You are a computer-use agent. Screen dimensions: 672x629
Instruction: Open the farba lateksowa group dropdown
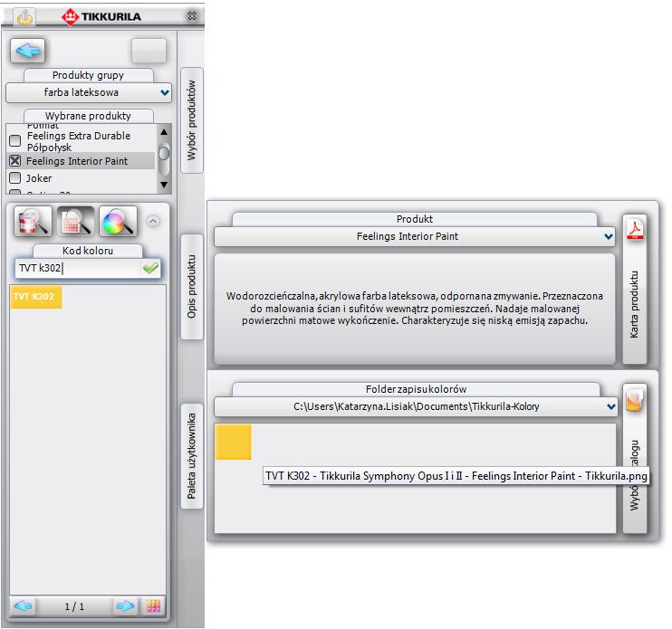click(x=89, y=92)
